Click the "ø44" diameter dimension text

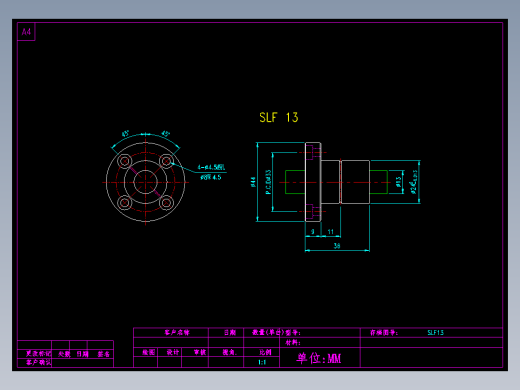click(253, 182)
